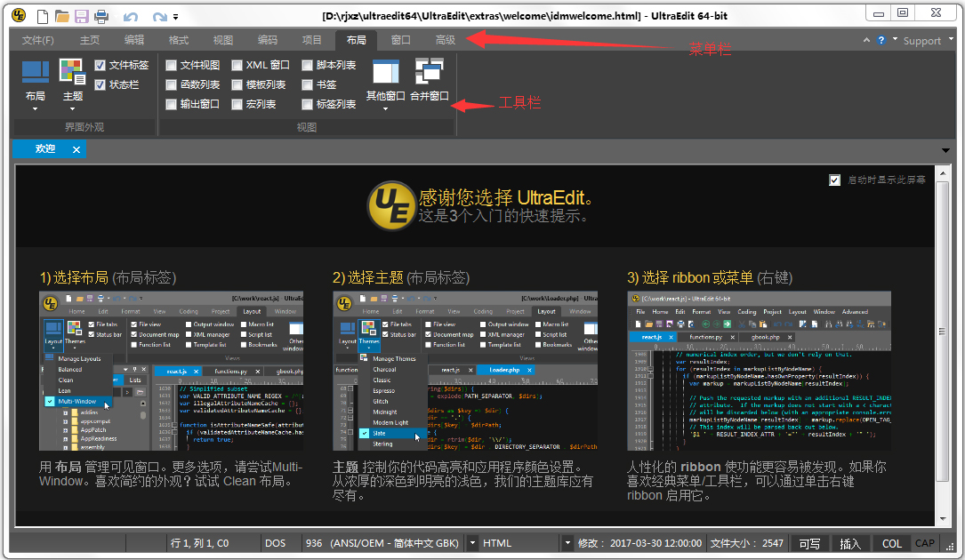Undo the last action
This screenshot has width=965, height=560.
tap(131, 17)
